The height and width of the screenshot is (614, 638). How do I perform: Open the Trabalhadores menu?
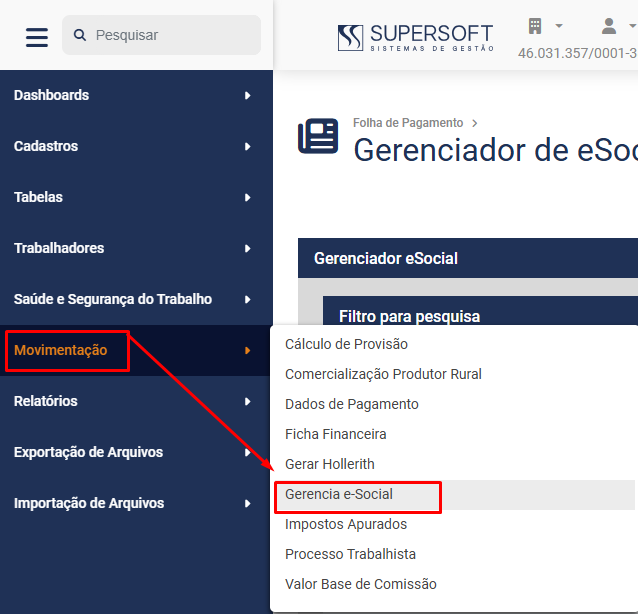[136, 248]
